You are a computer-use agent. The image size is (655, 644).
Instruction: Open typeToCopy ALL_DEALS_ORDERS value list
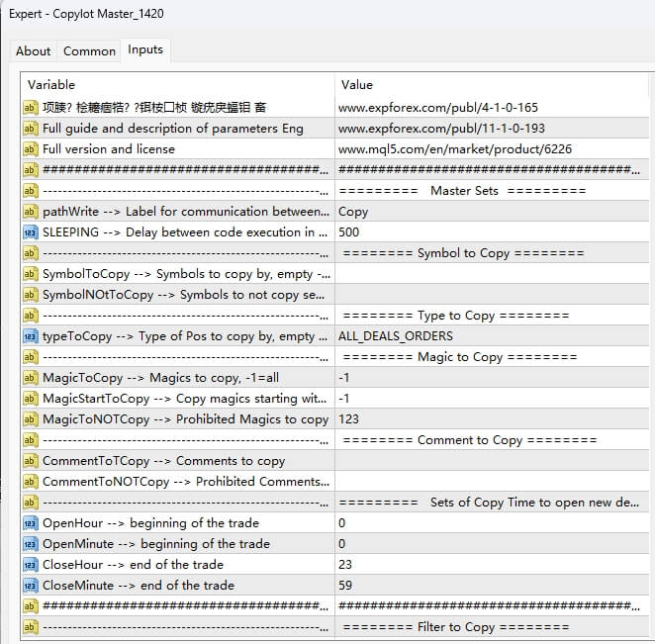pos(493,336)
